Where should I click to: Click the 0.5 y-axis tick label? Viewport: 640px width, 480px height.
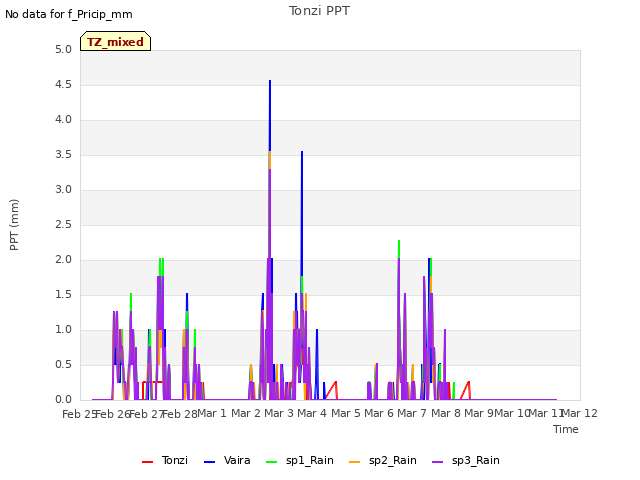(63, 364)
